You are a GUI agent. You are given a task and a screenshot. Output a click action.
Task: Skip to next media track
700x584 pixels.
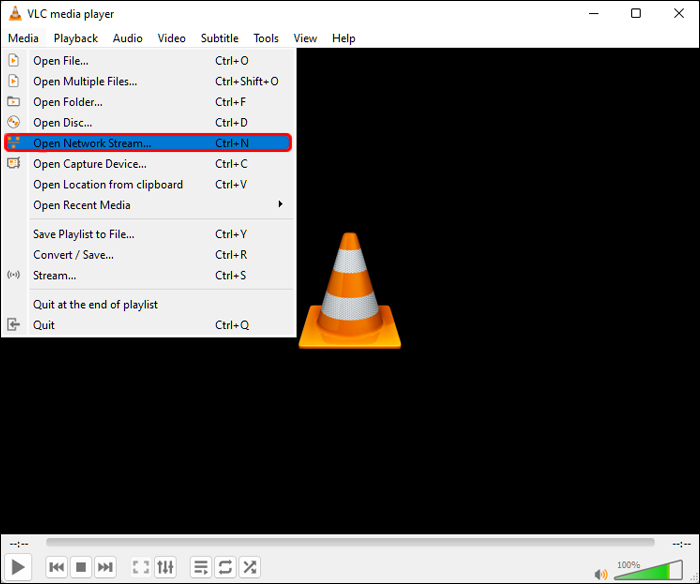point(105,567)
